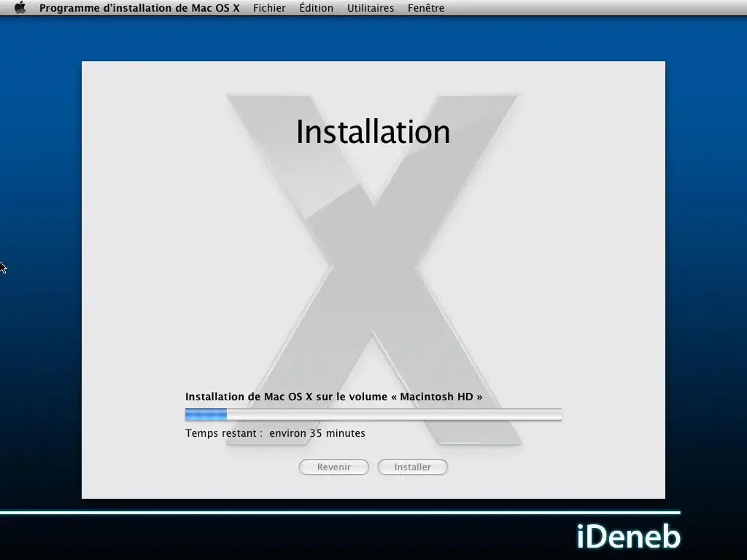Click the 'Temps restant : environ 35 minutes' text
747x560 pixels.
click(275, 433)
